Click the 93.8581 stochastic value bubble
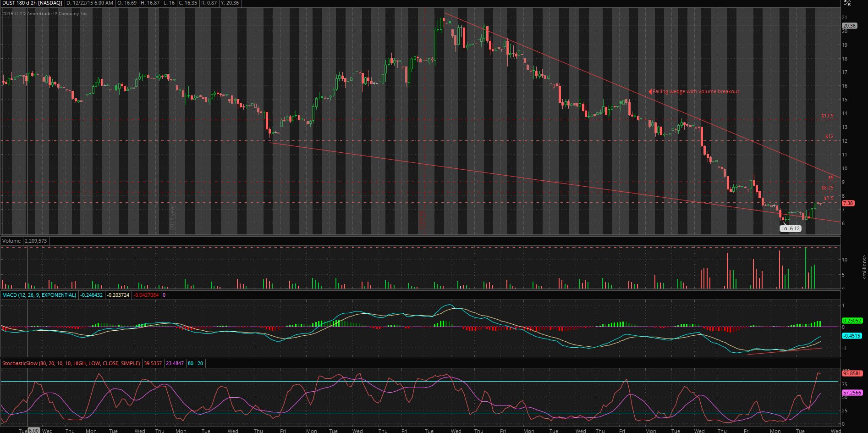 852,373
